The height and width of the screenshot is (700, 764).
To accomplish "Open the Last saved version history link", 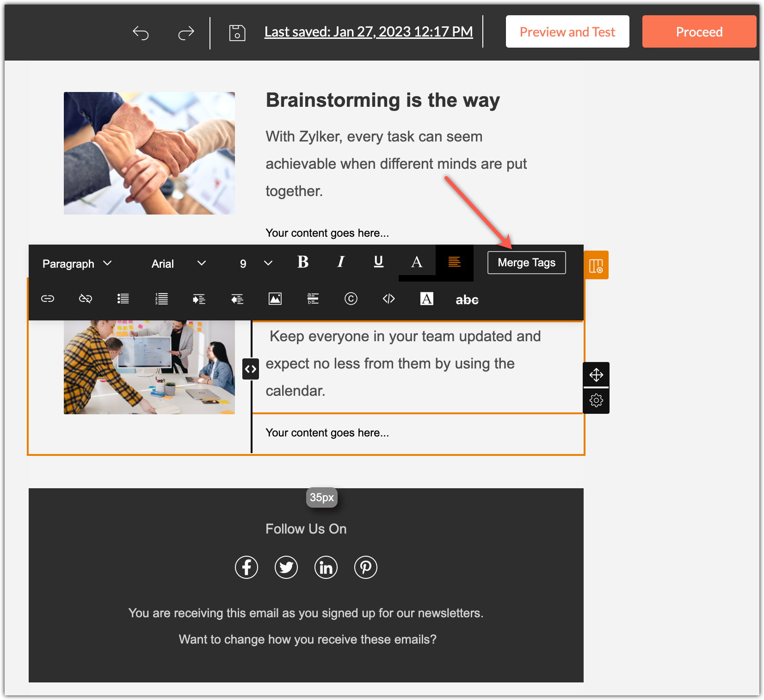I will point(369,32).
